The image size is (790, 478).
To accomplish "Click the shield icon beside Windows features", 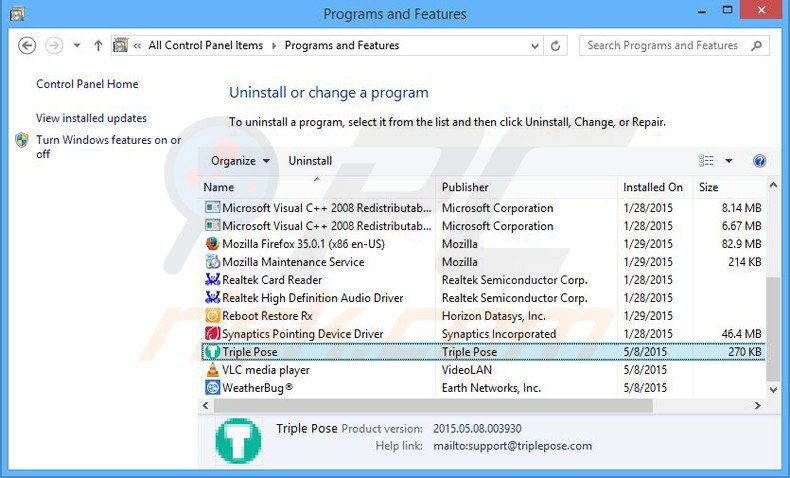I will point(22,140).
